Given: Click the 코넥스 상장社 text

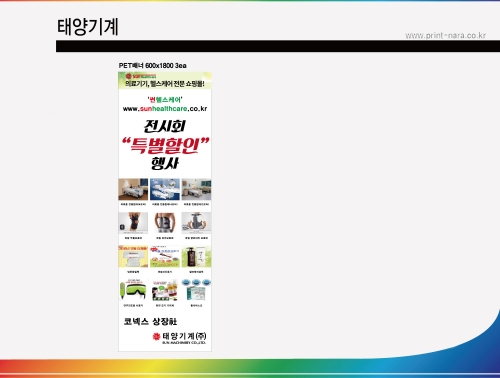Looking at the screenshot, I should pos(150,321).
